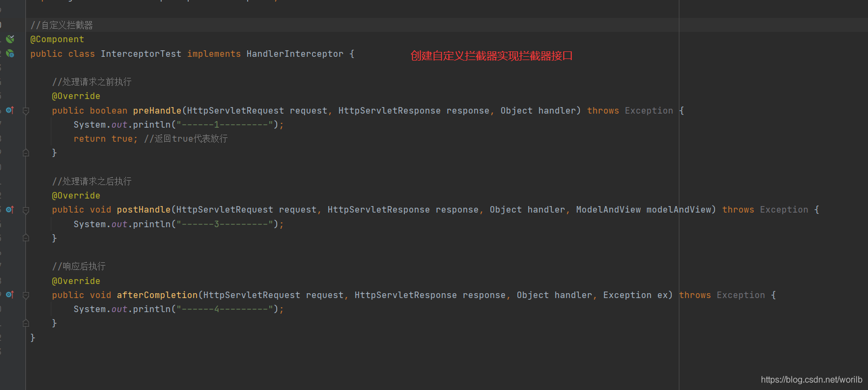
Task: Click the return true statement
Action: [x=106, y=139]
